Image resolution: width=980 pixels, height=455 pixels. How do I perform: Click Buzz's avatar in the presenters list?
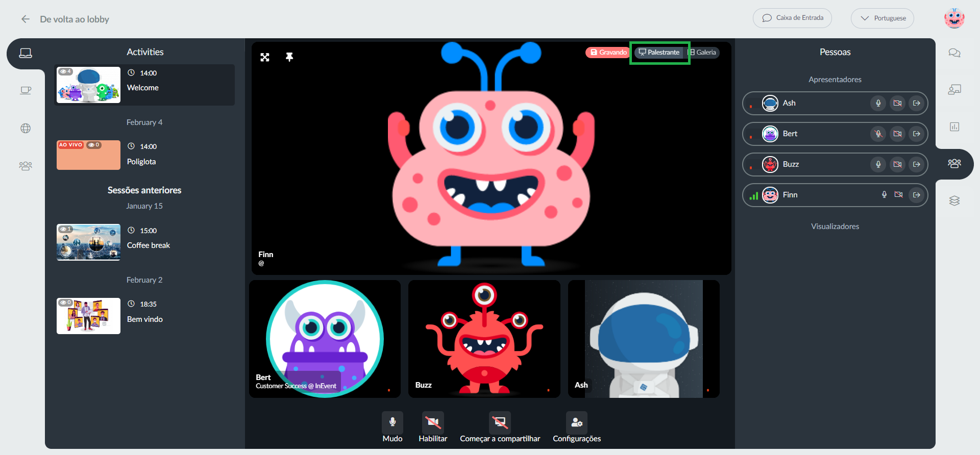coord(770,164)
